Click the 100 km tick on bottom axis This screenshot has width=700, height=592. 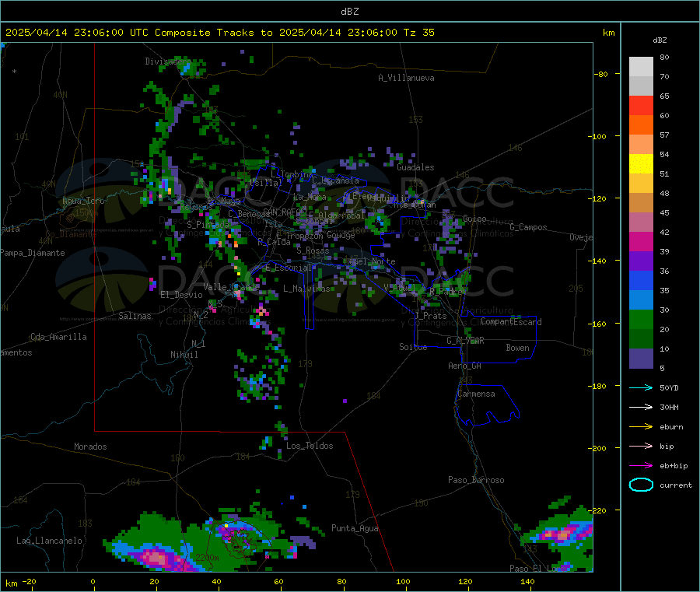point(403,581)
